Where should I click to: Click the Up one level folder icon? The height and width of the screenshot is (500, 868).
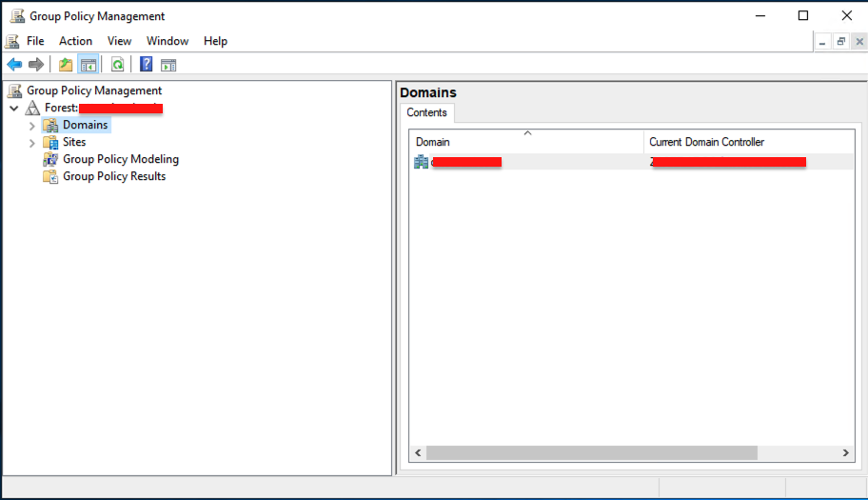[65, 65]
